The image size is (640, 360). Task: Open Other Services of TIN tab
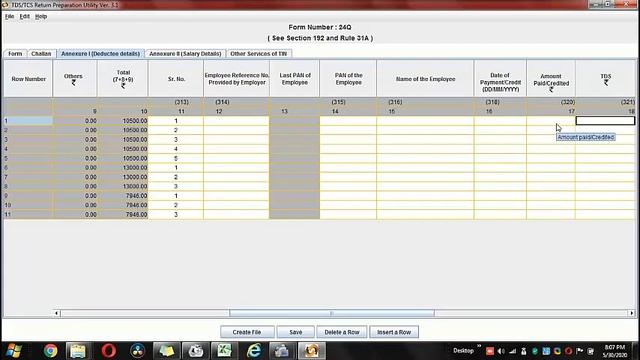(259, 53)
